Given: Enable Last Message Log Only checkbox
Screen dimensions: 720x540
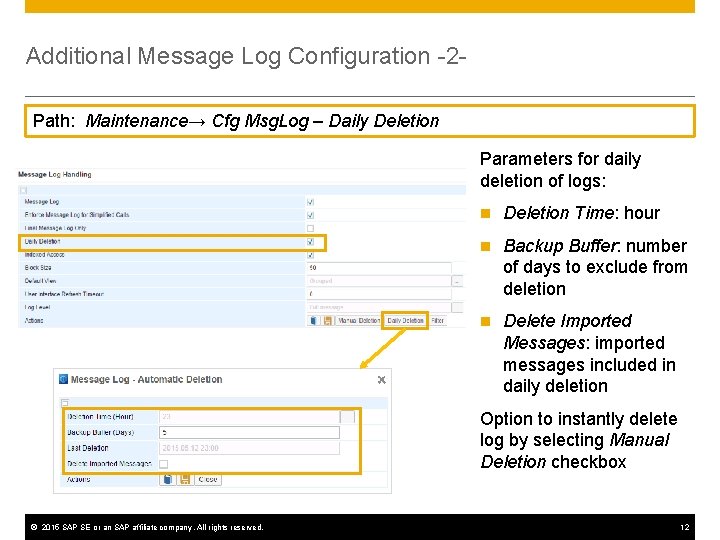Looking at the screenshot, I should tap(310, 228).
